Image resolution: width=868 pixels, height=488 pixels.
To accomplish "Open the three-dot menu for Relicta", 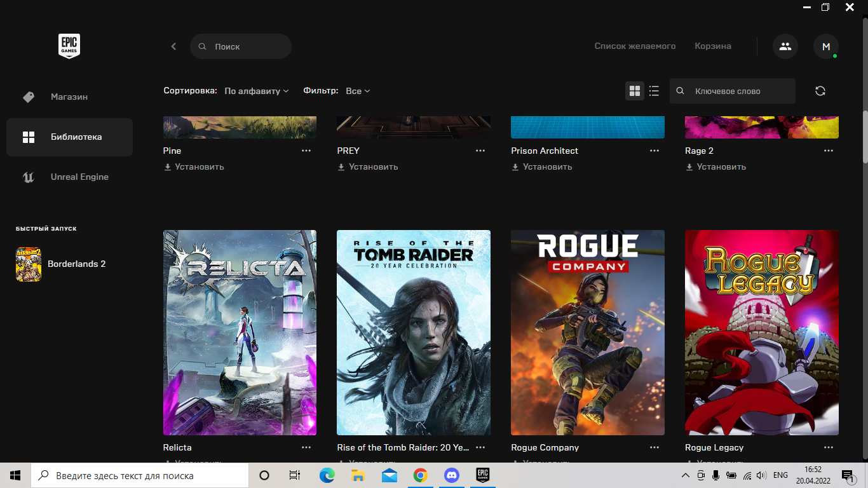I will coord(306,447).
